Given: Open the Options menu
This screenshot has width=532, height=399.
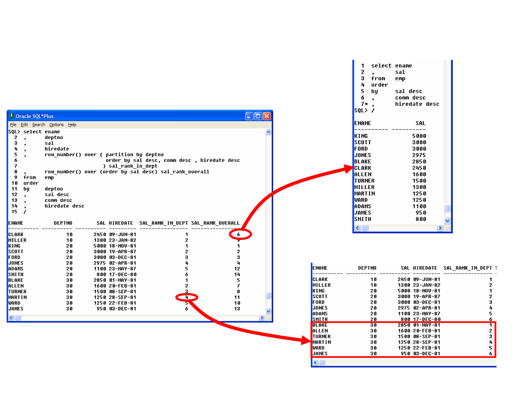Looking at the screenshot, I should (x=57, y=125).
